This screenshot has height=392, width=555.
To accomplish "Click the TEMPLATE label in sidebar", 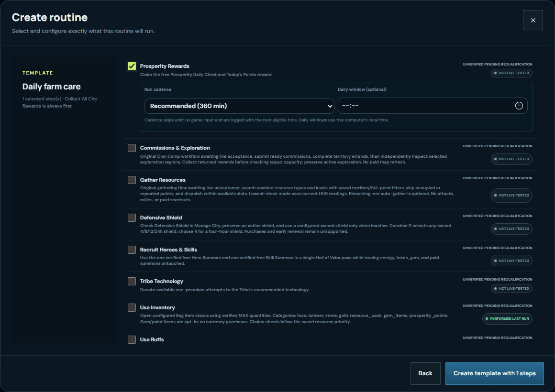I will (37, 73).
